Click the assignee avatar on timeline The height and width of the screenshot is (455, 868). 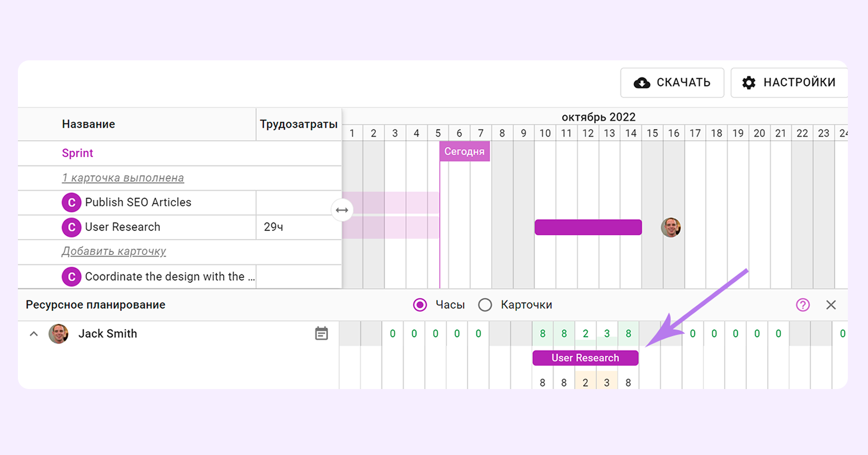tap(671, 228)
